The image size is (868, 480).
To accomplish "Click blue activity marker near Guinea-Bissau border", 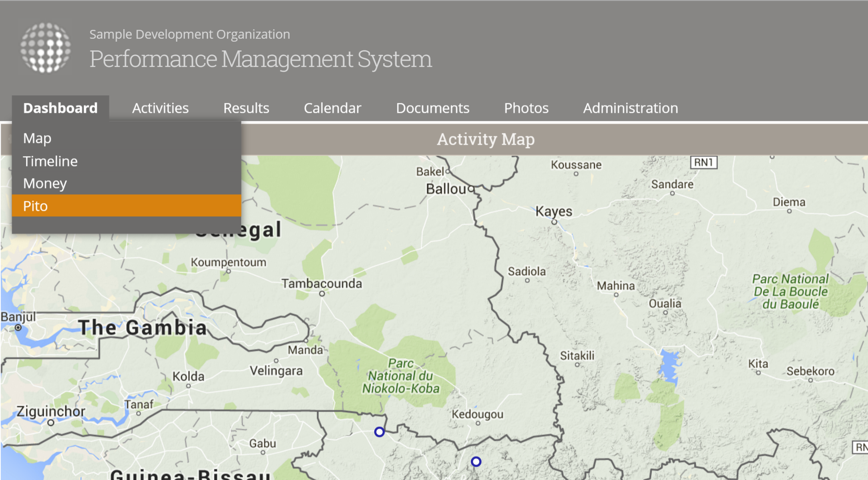I will click(x=379, y=432).
